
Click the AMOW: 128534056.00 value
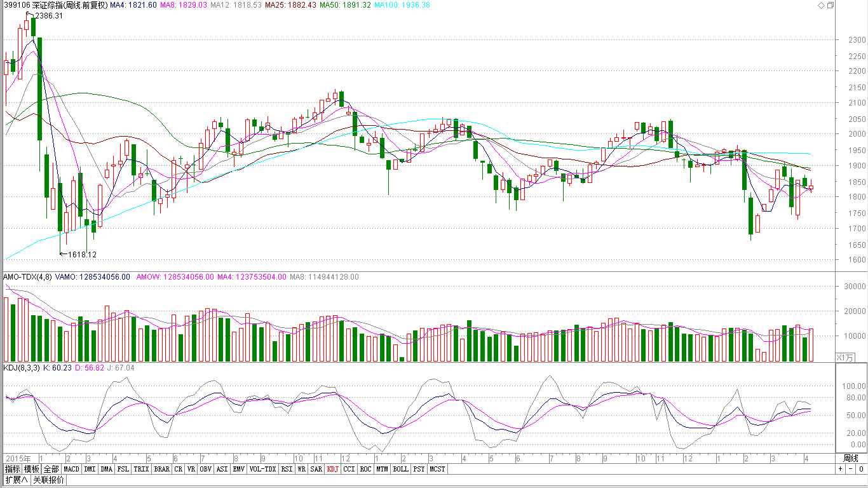175,277
